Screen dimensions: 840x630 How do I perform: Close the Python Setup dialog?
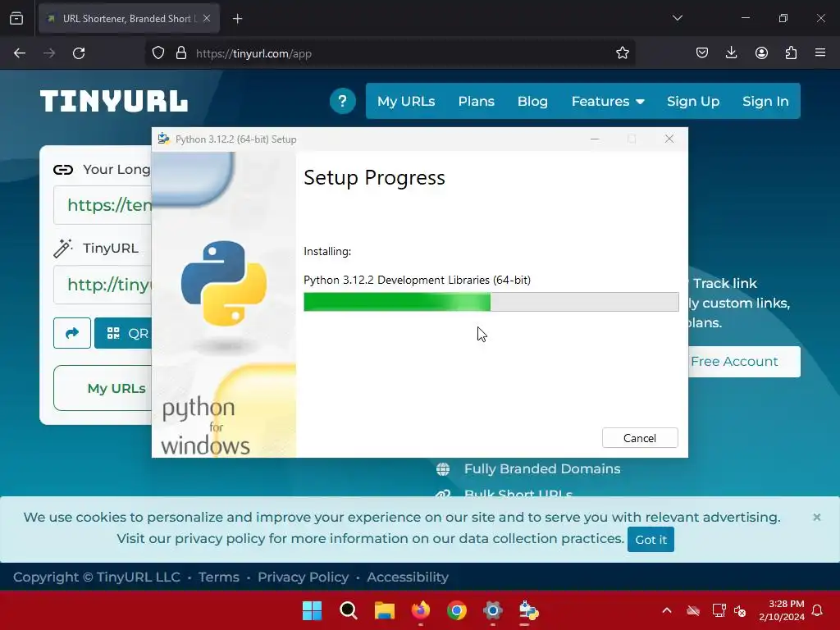669,139
